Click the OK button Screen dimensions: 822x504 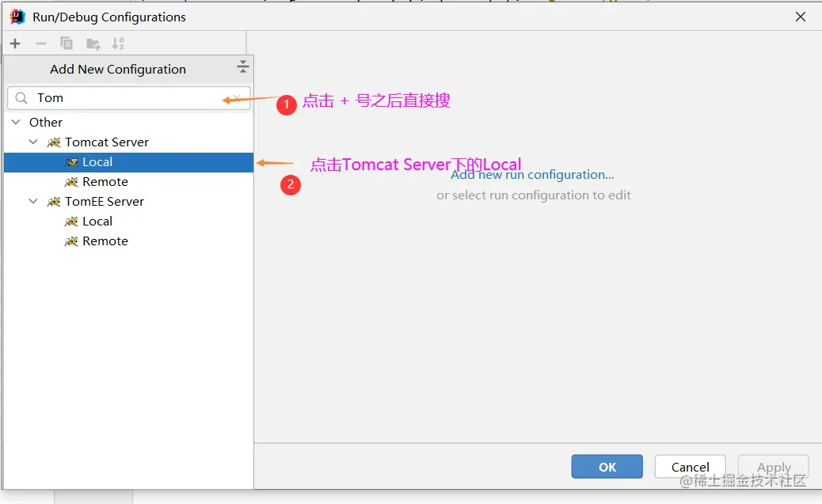tap(607, 466)
